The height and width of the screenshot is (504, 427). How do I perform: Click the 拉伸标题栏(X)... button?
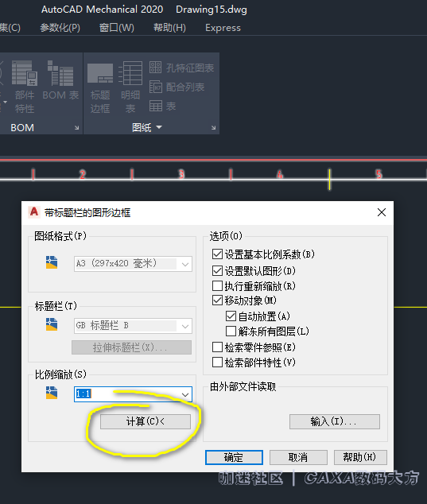pyautogui.click(x=131, y=347)
